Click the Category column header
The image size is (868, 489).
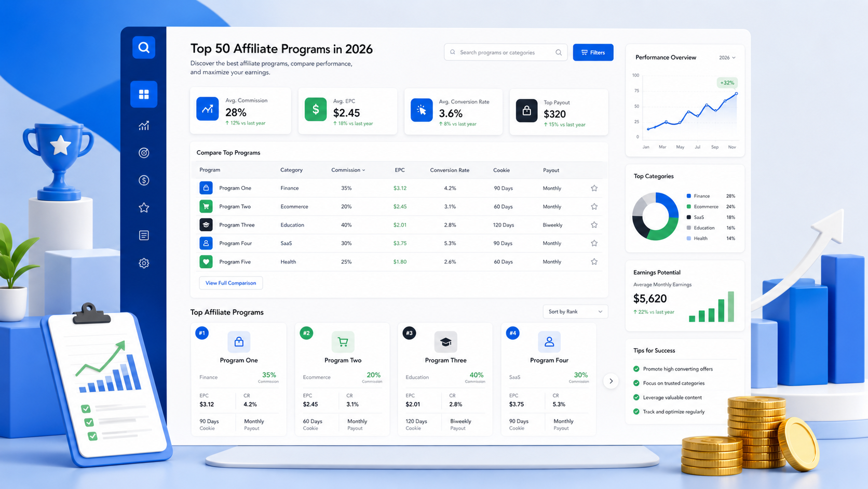click(291, 170)
